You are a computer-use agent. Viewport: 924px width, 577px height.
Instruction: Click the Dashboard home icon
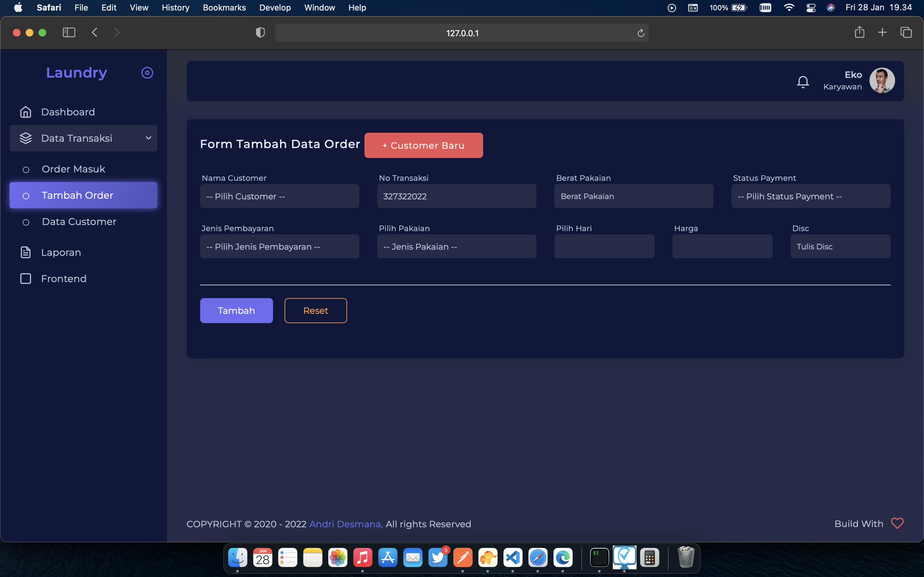[26, 112]
